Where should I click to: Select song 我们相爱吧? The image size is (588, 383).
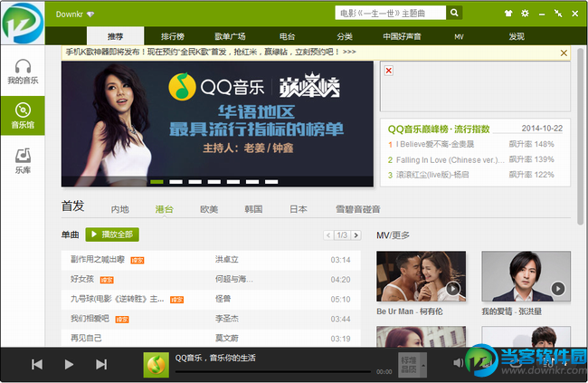[90, 319]
